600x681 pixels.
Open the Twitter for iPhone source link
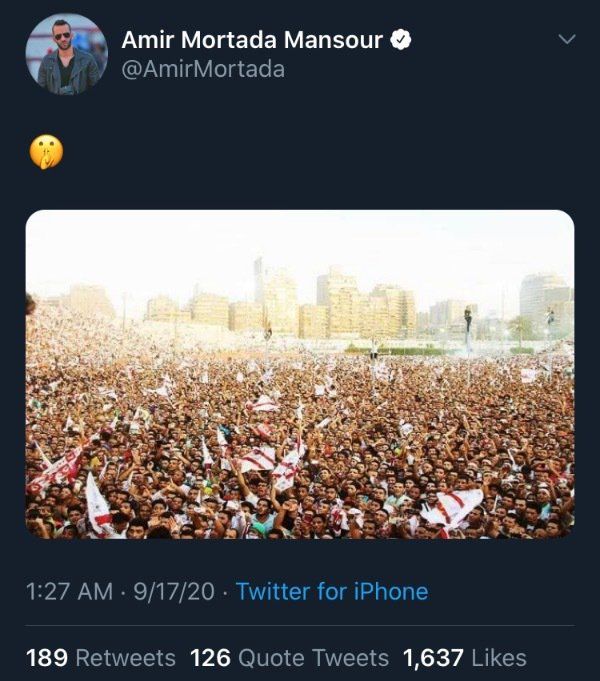pos(332,592)
